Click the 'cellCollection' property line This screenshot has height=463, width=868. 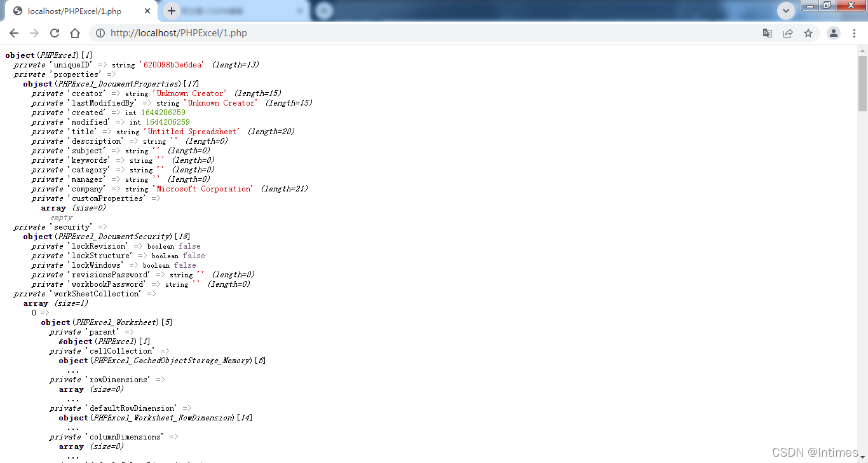click(109, 351)
